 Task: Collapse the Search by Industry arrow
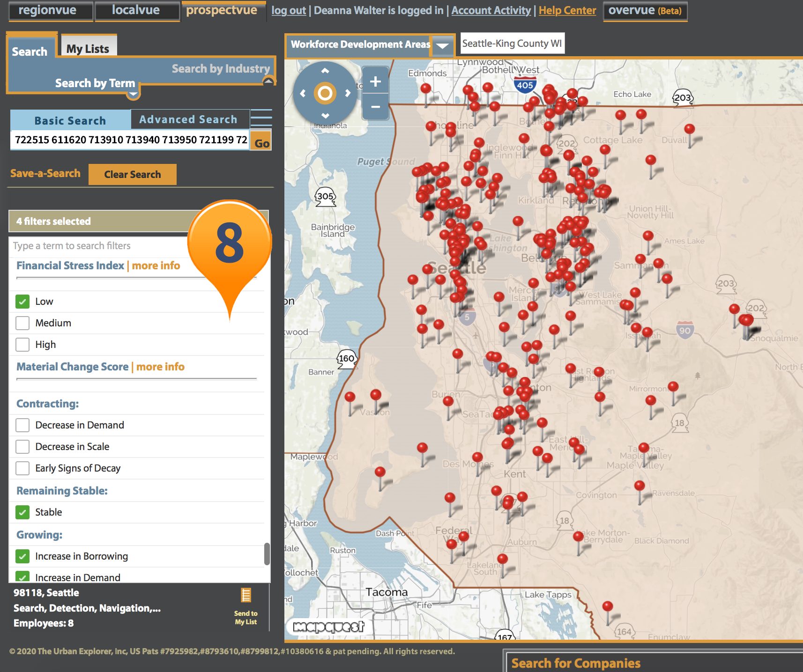click(268, 81)
